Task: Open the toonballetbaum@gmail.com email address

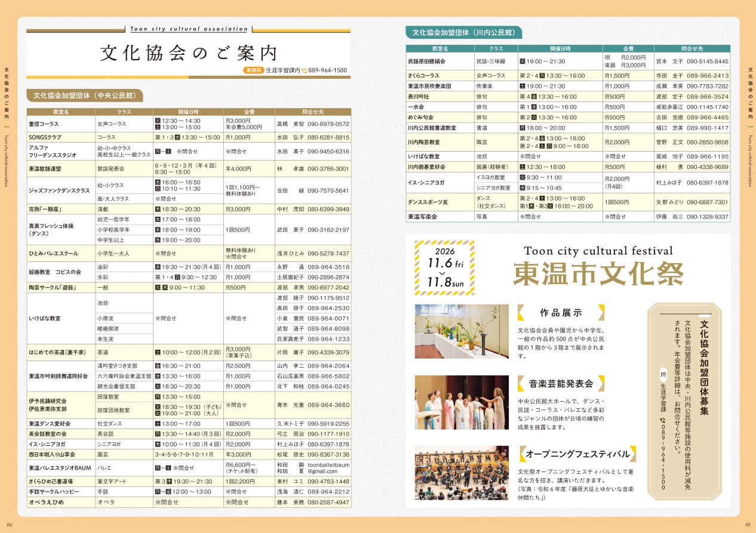Action: [x=328, y=469]
